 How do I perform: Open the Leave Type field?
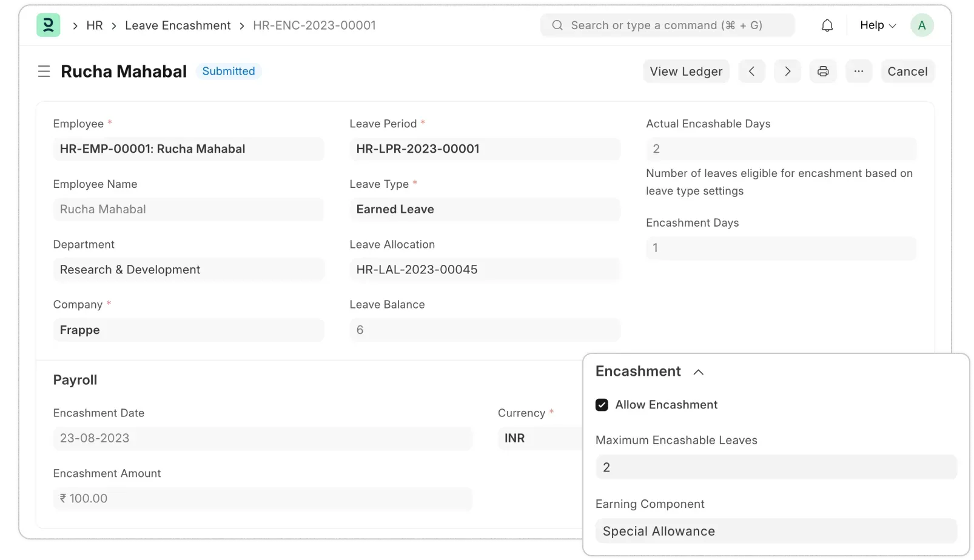pos(484,209)
